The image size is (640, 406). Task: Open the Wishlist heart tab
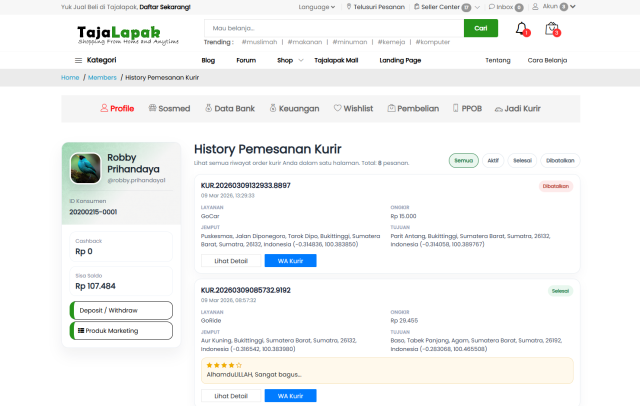(x=354, y=108)
